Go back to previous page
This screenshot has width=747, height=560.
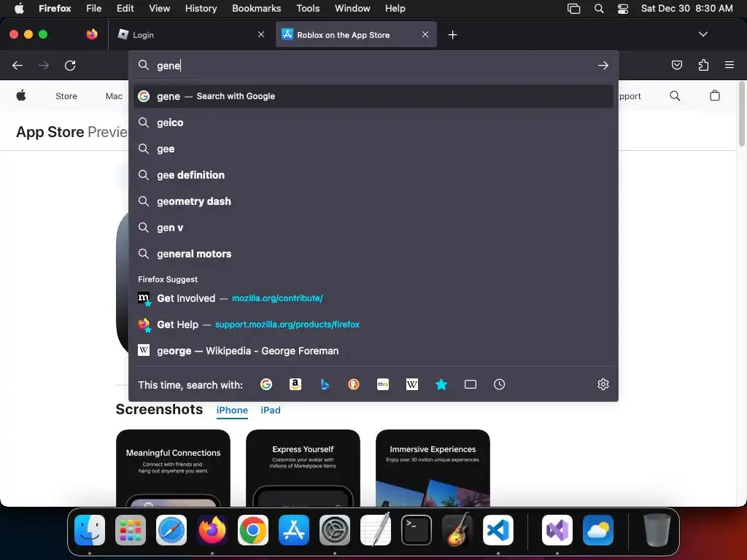coord(18,65)
